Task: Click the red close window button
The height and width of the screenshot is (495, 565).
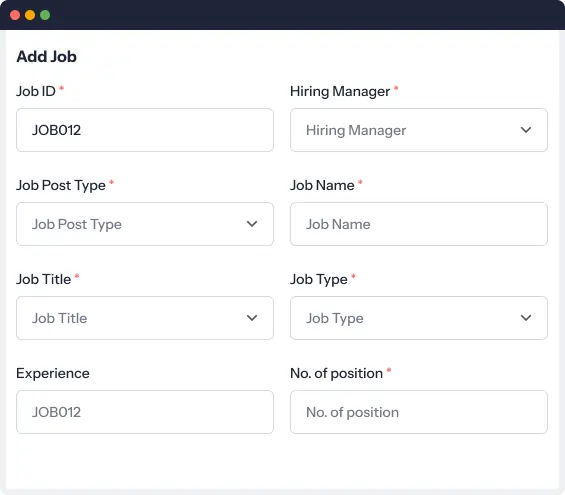Action: tap(15, 15)
